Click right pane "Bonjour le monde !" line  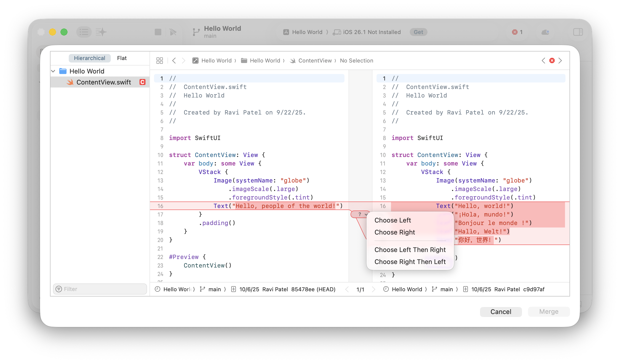tap(493, 223)
